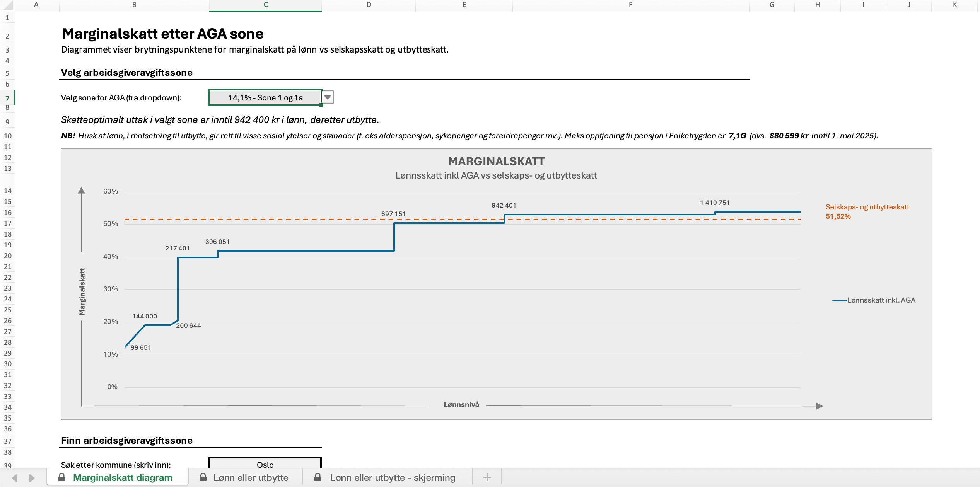Select column F header
Image resolution: width=980 pixels, height=487 pixels.
coord(630,5)
